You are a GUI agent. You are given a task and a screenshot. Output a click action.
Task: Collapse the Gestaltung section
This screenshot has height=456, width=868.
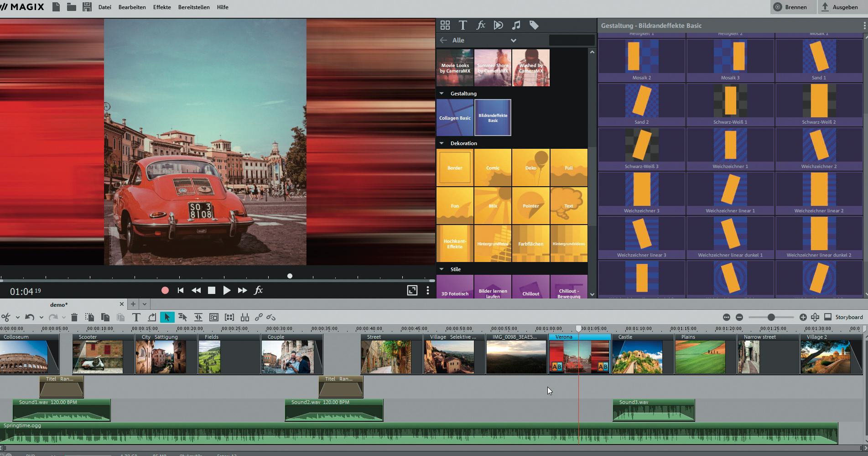coord(442,94)
